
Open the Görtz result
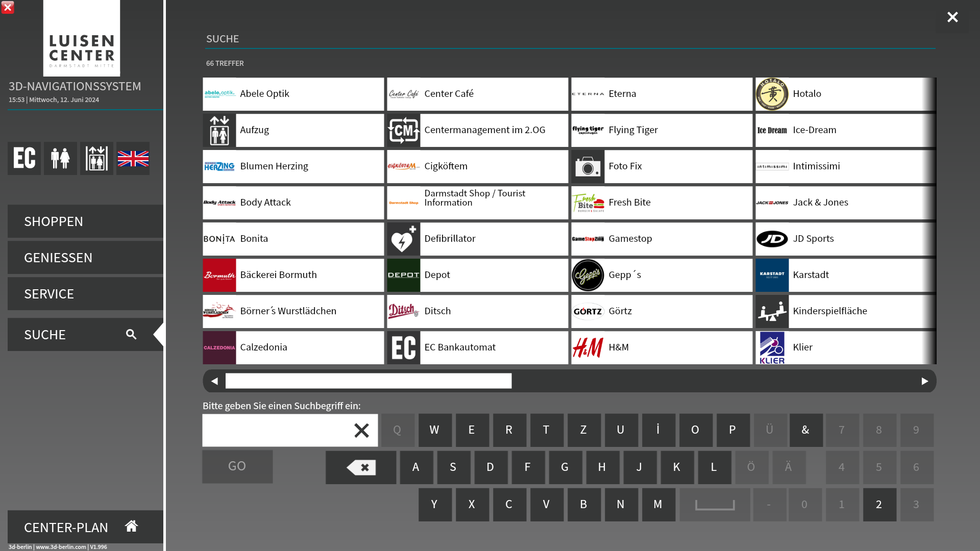pos(662,311)
